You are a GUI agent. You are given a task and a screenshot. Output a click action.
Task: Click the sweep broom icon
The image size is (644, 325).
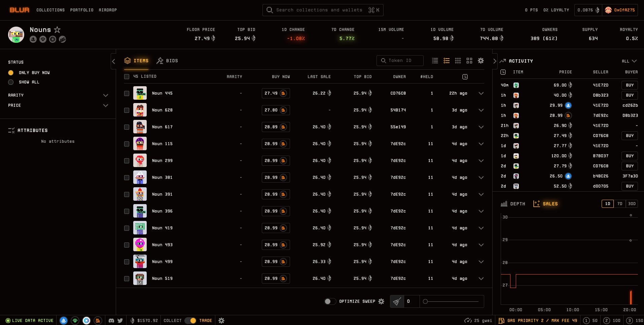click(x=397, y=301)
